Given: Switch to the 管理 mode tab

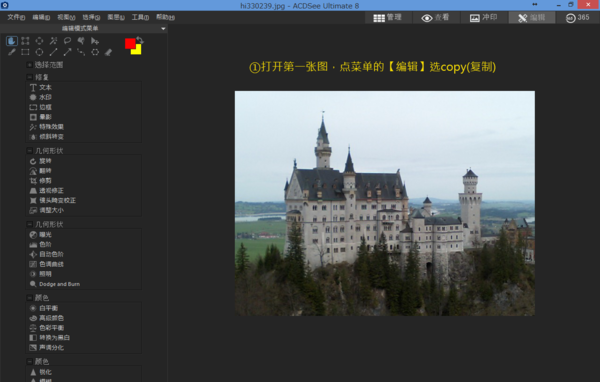Looking at the screenshot, I should pos(388,18).
